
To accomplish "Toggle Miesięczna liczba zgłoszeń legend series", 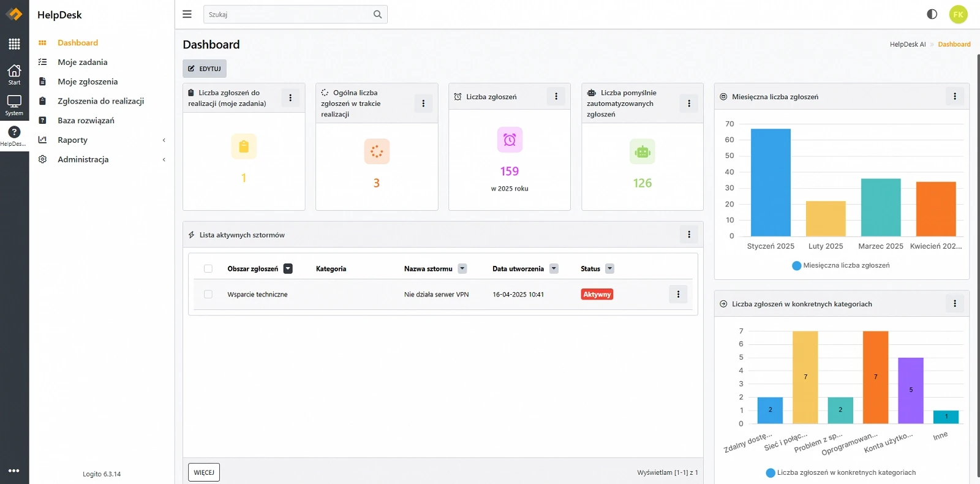I will [840, 265].
